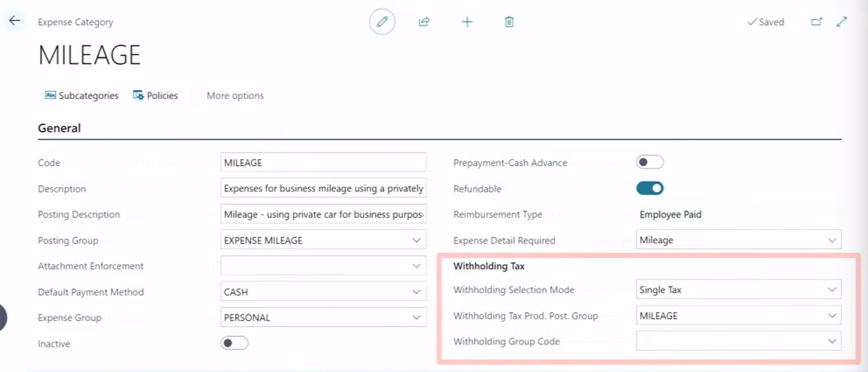Open the Expense Detail Required dropdown

click(832, 240)
